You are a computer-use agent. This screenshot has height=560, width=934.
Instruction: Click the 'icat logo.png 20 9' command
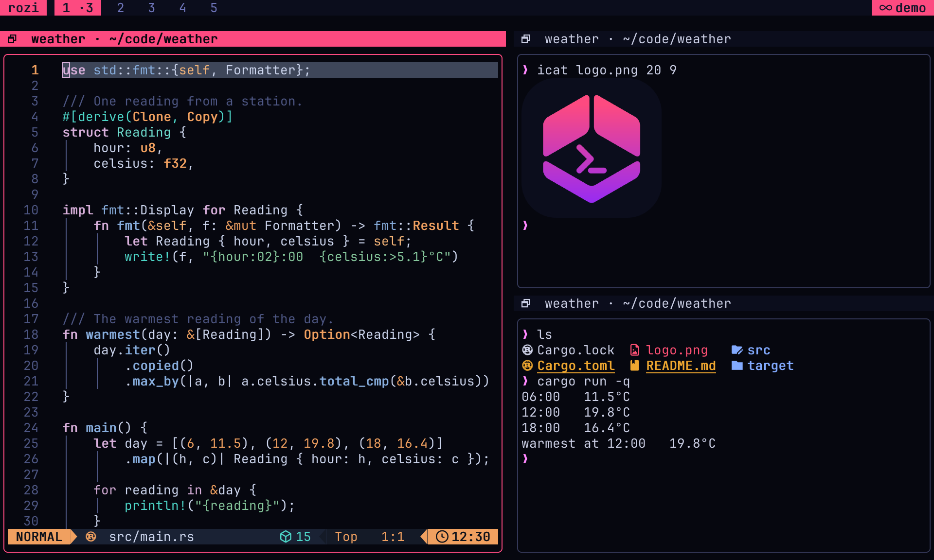pos(607,70)
